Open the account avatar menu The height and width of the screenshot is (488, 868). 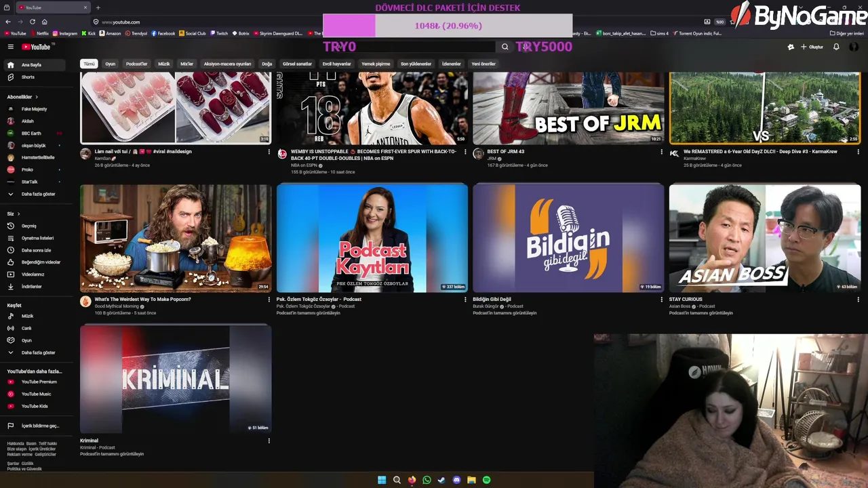point(854,47)
